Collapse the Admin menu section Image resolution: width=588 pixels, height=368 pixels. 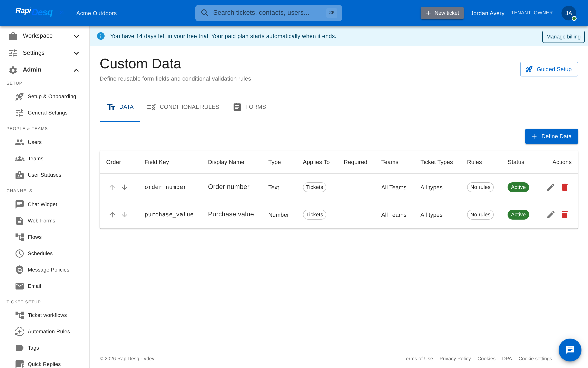(45, 70)
